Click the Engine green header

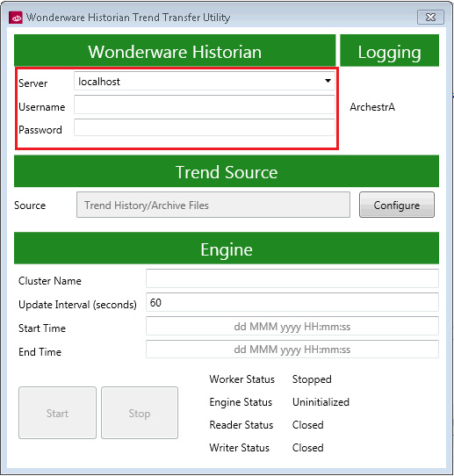click(x=227, y=248)
